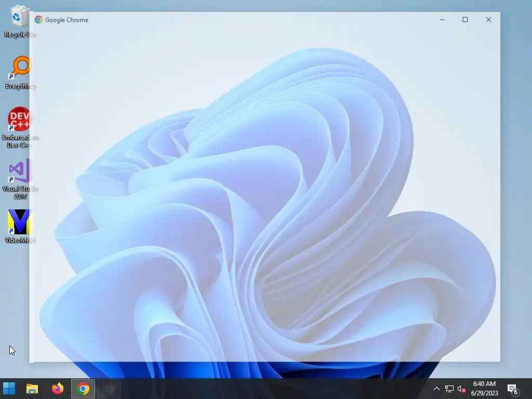Open the notification center with 6 notifications
Image resolution: width=532 pixels, height=399 pixels.
coord(513,389)
